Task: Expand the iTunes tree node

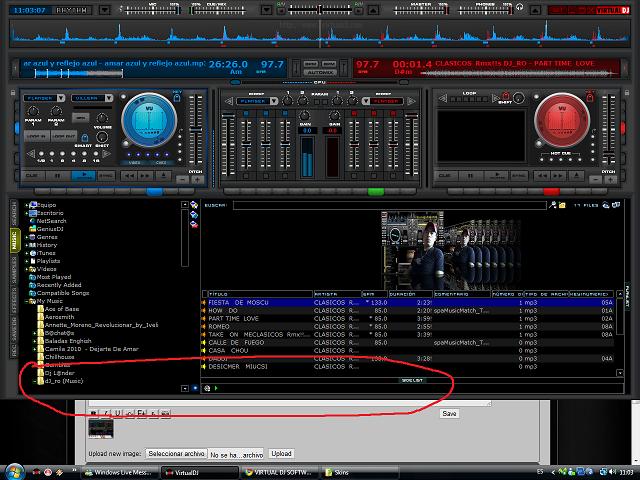Action: [27, 253]
